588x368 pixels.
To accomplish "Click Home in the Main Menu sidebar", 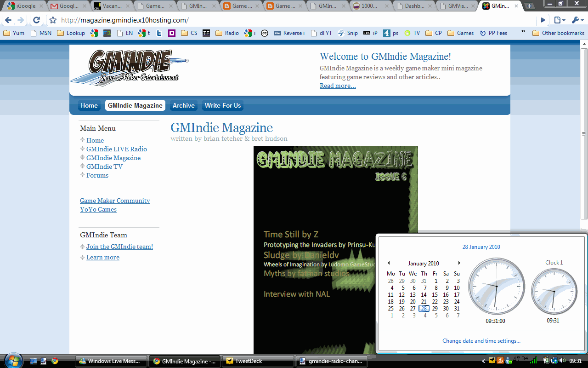I will [95, 140].
